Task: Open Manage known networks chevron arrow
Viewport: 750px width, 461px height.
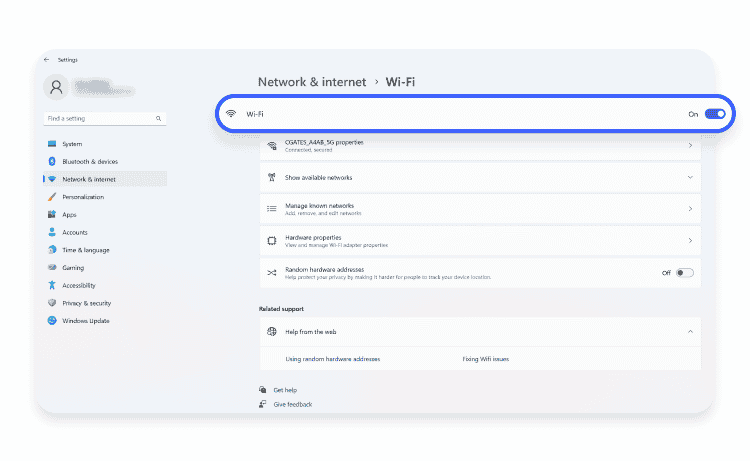Action: pos(690,209)
